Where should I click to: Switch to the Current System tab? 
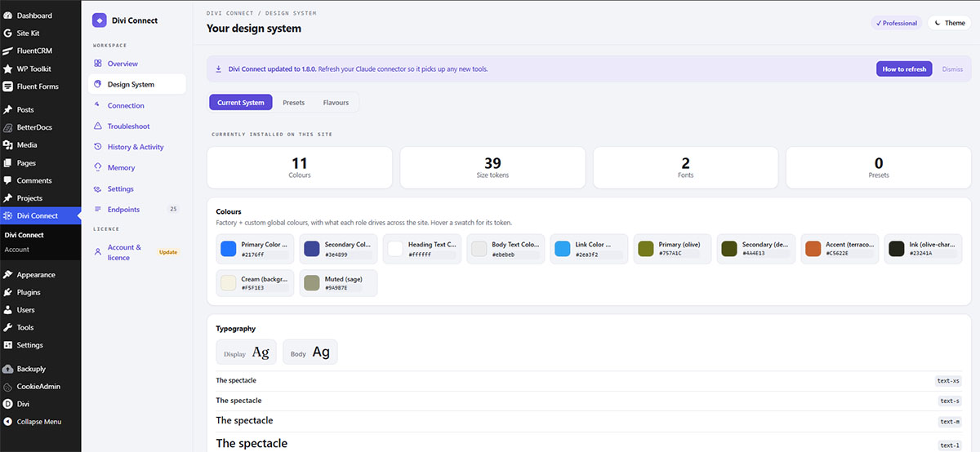[241, 103]
